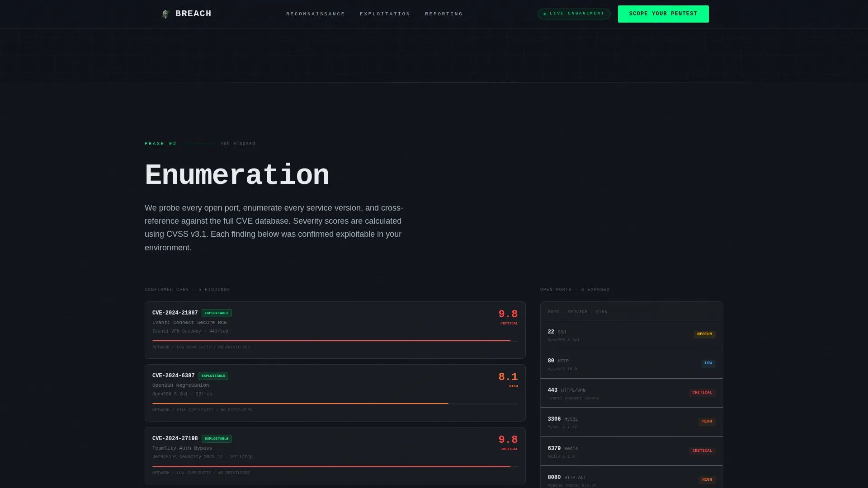Click Network / Low Complexity vector on CVE-2024-21887
This screenshot has height=488, width=868.
click(x=201, y=347)
